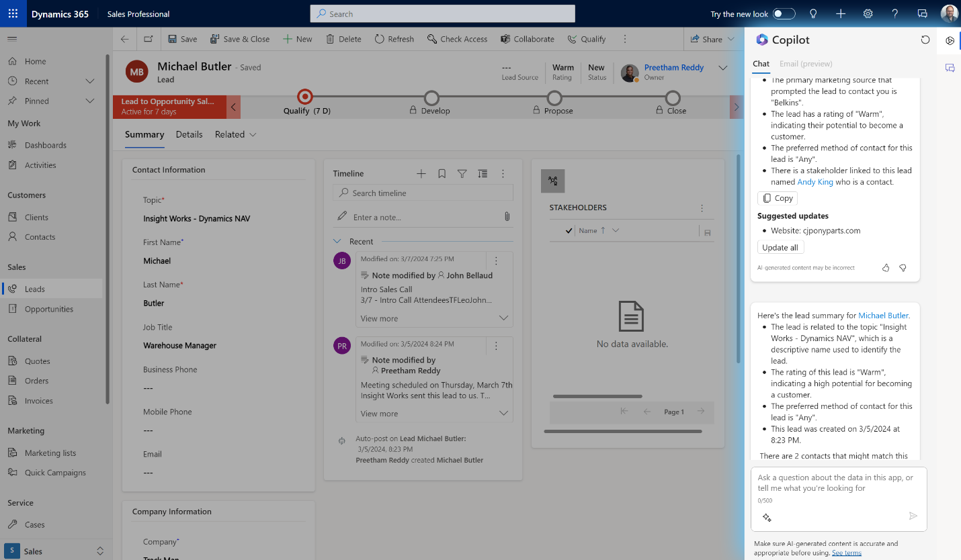The height and width of the screenshot is (560, 961).
Task: Click the lightbulb assistant icon in the top bar
Action: click(x=813, y=13)
